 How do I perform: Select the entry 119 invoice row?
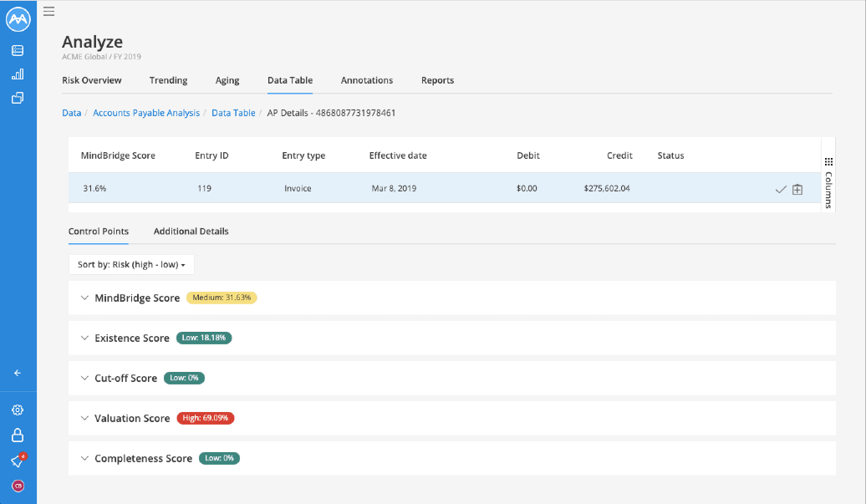tap(418, 189)
